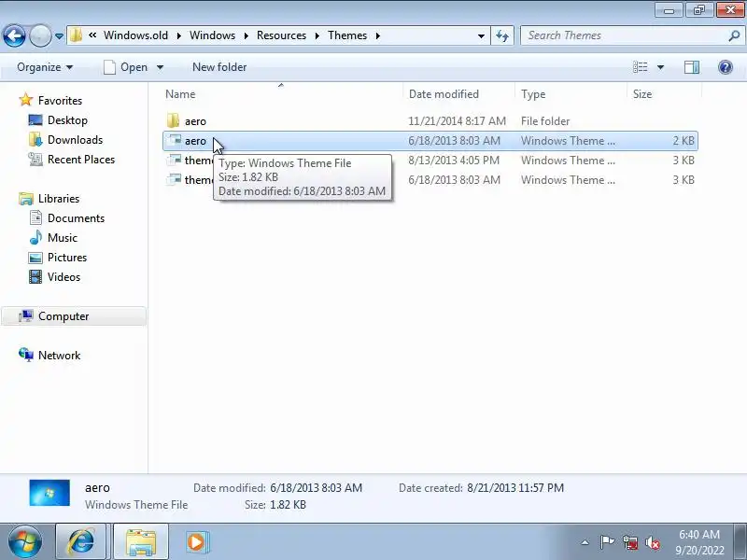
Task: Expand the arrow after Themes in the path
Action: click(x=378, y=35)
